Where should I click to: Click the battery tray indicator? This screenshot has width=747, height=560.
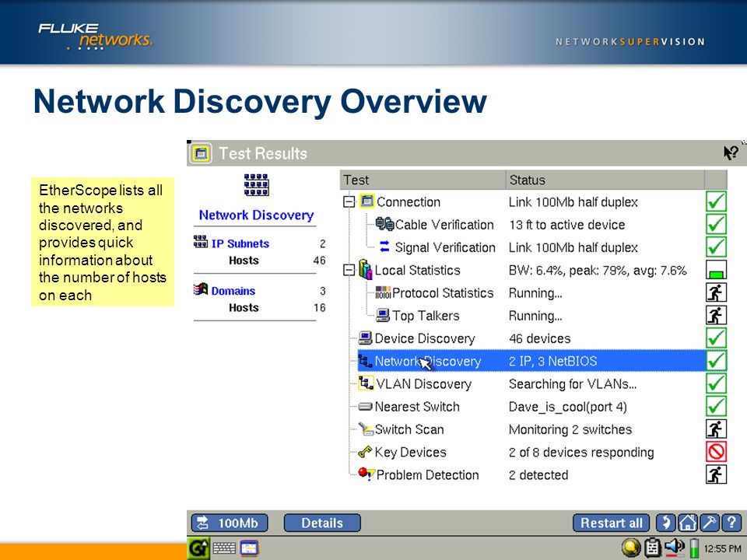coord(695,548)
